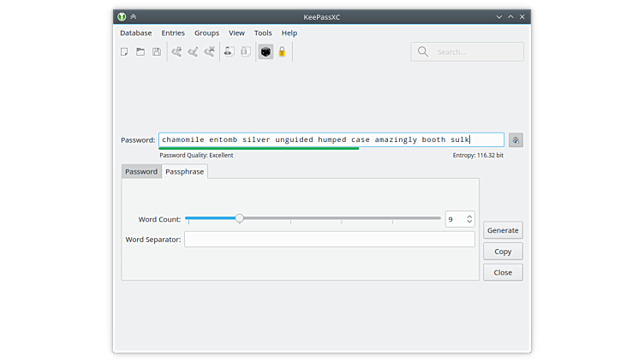644x362 pixels.
Task: Click the Edit Entry key icon
Action: pyautogui.click(x=193, y=52)
